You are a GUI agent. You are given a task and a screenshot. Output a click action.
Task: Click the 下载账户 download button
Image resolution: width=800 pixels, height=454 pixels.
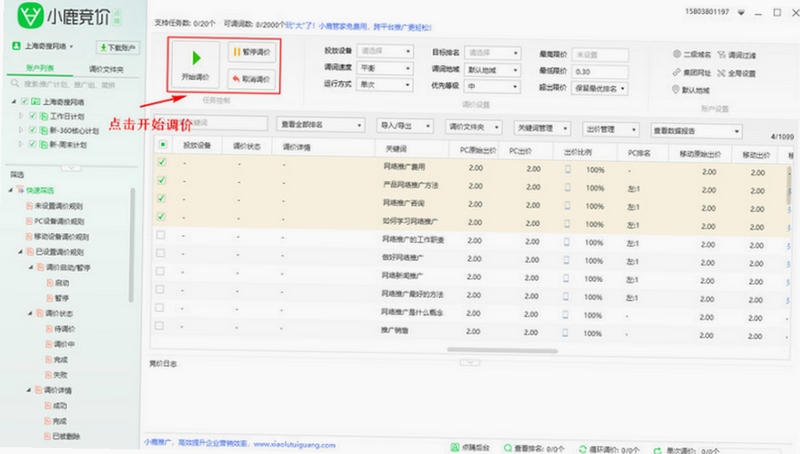click(118, 47)
